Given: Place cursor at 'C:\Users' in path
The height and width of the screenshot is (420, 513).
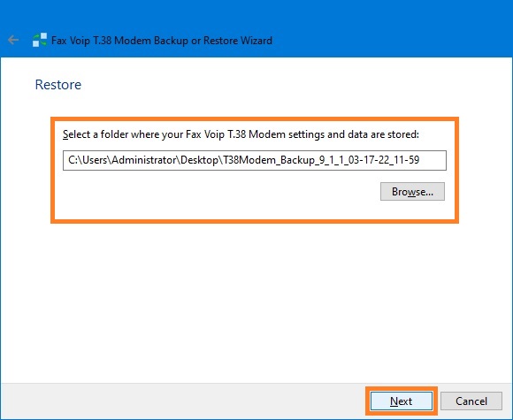Looking at the screenshot, I should [88, 160].
